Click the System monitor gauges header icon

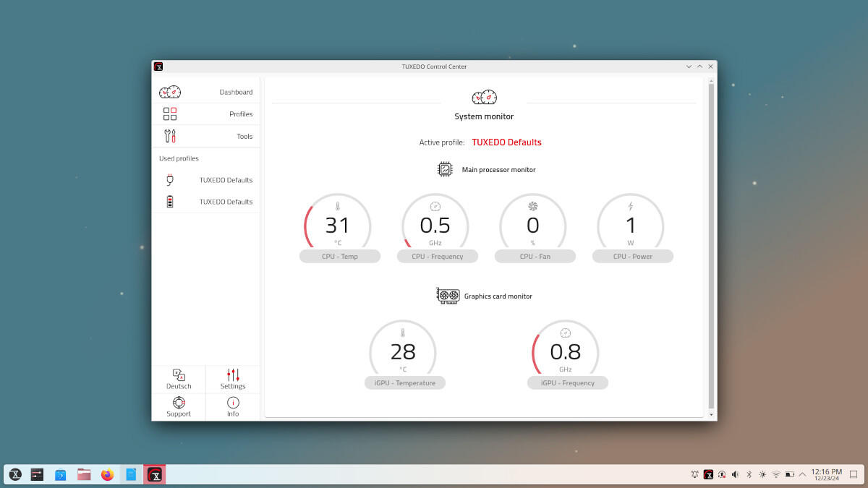click(x=484, y=96)
